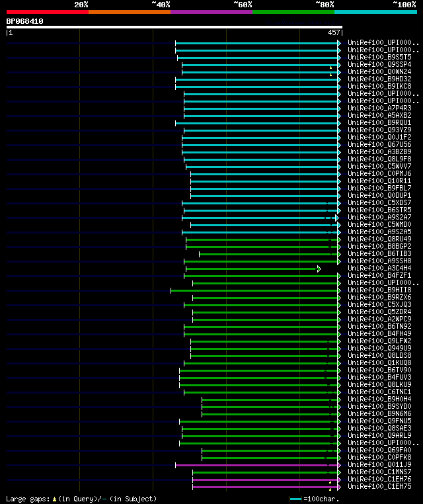This screenshot has width=423, height=504.
Task: Click the yellow gap marker on Q9SSP4 row
Action: coord(330,67)
